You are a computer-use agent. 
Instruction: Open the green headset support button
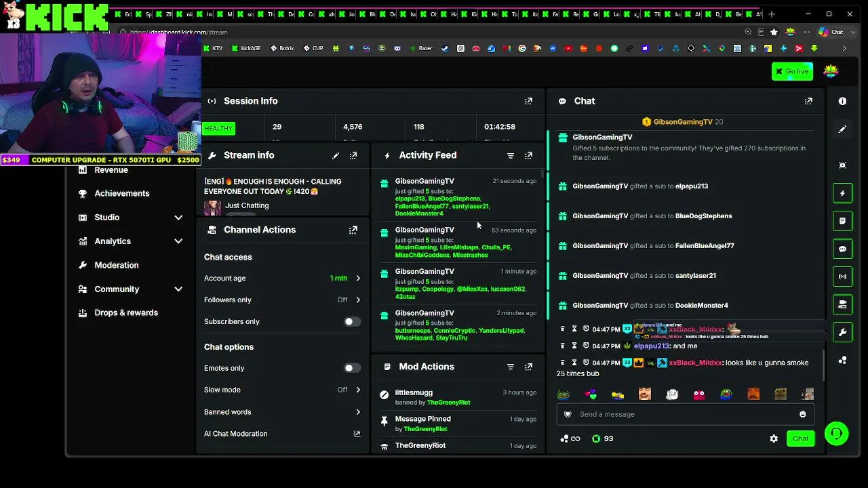tap(837, 434)
